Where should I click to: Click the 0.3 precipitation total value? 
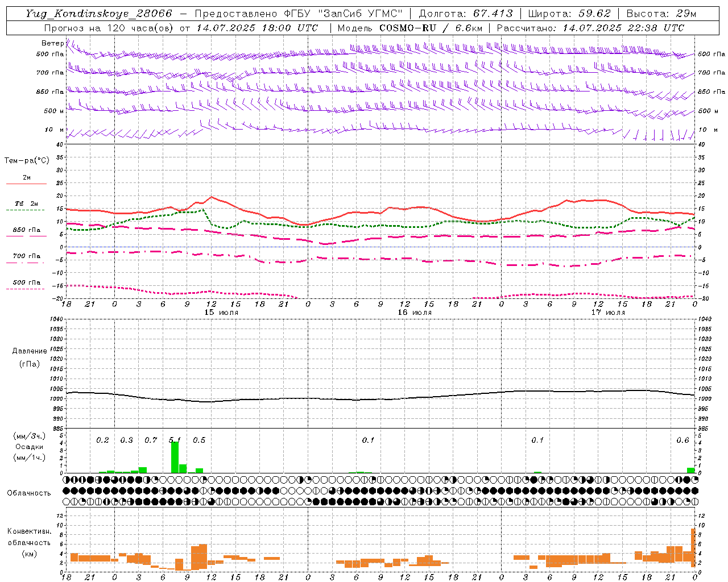126,440
